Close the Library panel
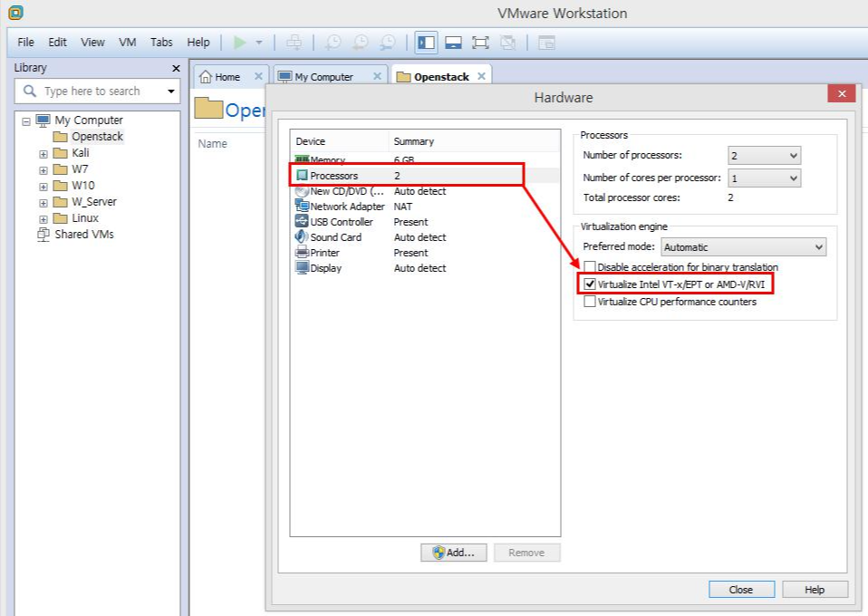 coord(176,68)
